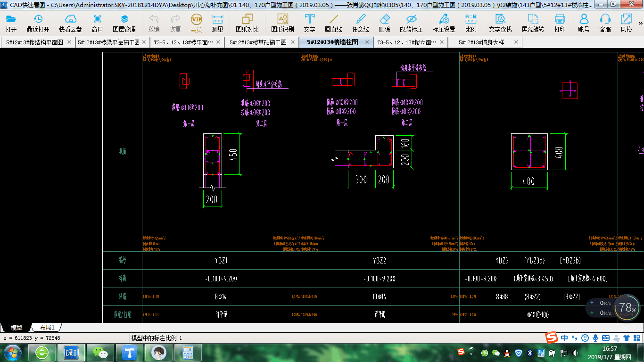Open 360 browser from taskbar
644x362 pixels.
coord(42,352)
